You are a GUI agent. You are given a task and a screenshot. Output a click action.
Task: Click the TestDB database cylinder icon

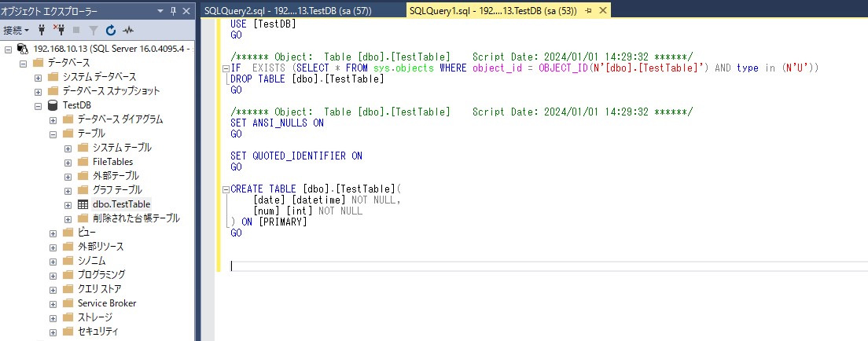click(x=53, y=105)
